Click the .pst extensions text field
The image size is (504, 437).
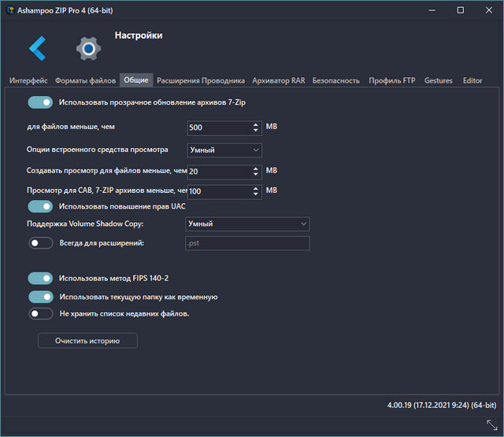246,243
